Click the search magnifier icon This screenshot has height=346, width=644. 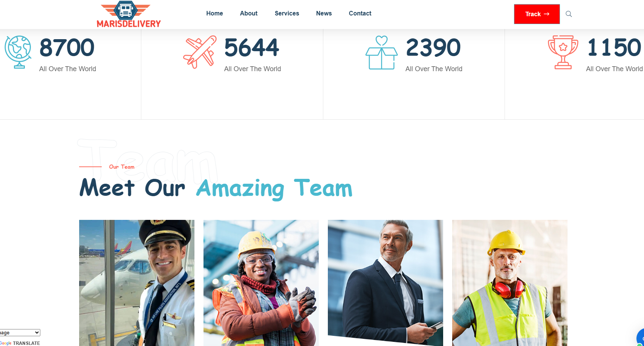pyautogui.click(x=569, y=14)
